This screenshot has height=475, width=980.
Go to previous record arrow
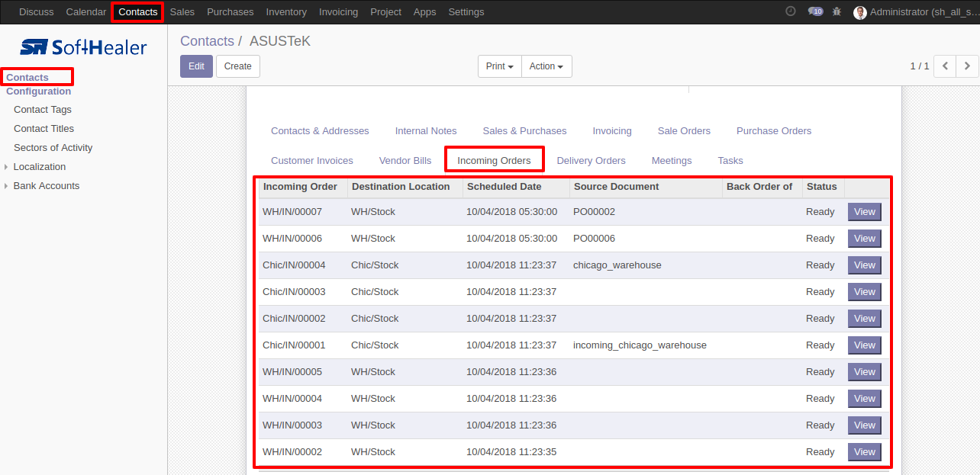(x=945, y=66)
